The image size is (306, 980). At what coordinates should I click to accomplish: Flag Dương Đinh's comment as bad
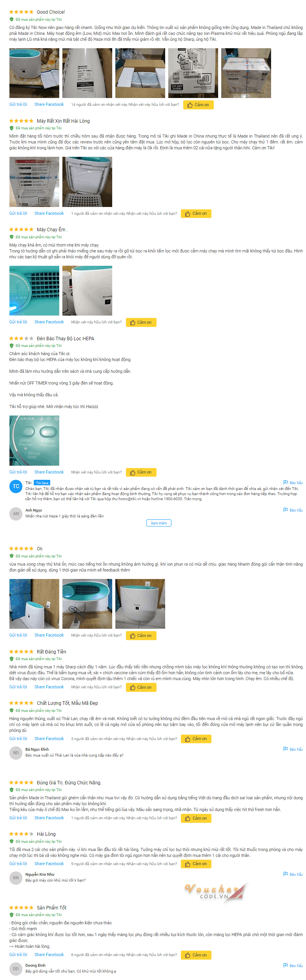coord(293,965)
